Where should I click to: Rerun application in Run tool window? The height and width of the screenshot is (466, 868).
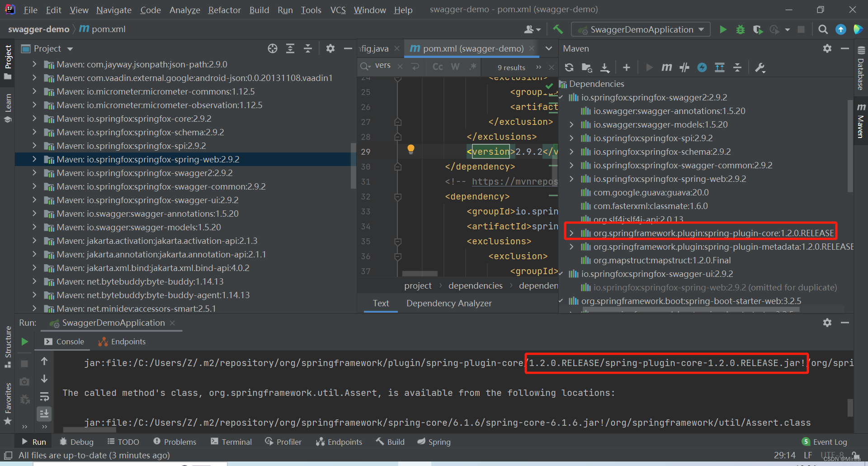[x=25, y=342]
